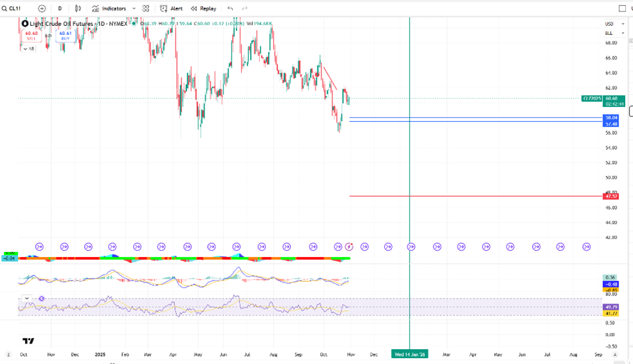Click the blue BUY 60.61 button

[65, 36]
